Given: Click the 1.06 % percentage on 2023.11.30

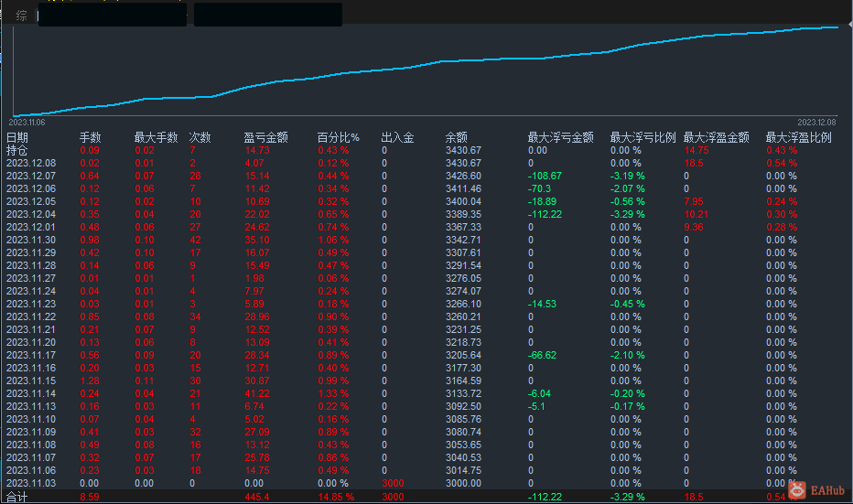Looking at the screenshot, I should pos(333,240).
